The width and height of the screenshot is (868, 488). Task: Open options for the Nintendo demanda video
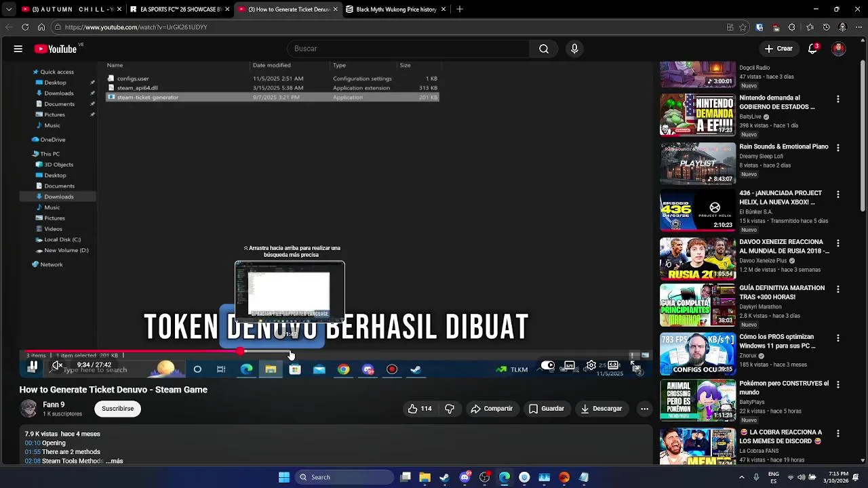point(838,99)
